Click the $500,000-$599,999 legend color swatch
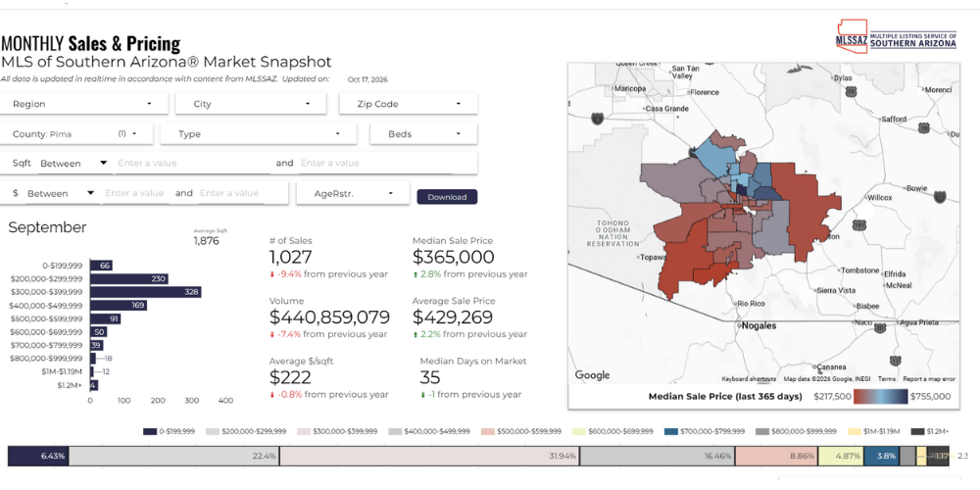Screen dimensions: 980x490 [488, 431]
